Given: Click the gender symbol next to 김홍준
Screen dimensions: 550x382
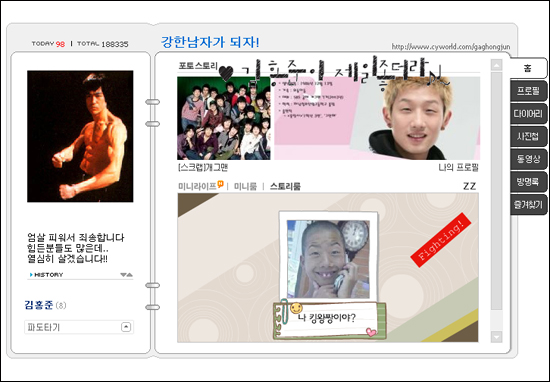Looking at the screenshot, I should [61, 305].
